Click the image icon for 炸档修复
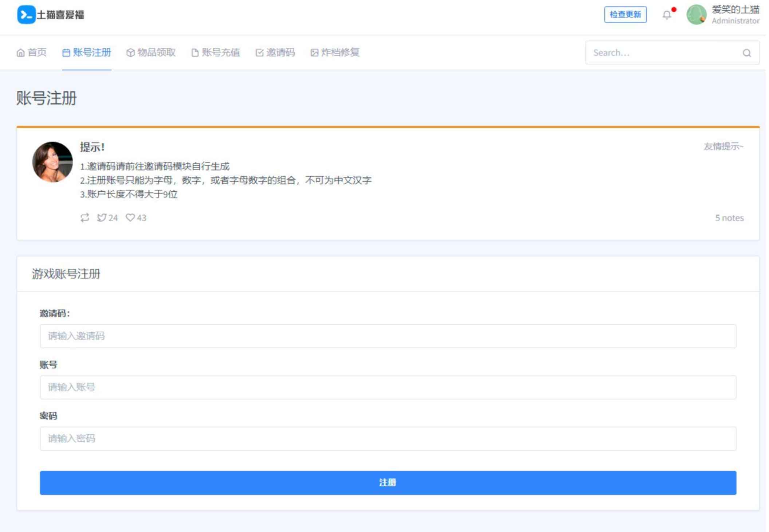 pos(315,52)
